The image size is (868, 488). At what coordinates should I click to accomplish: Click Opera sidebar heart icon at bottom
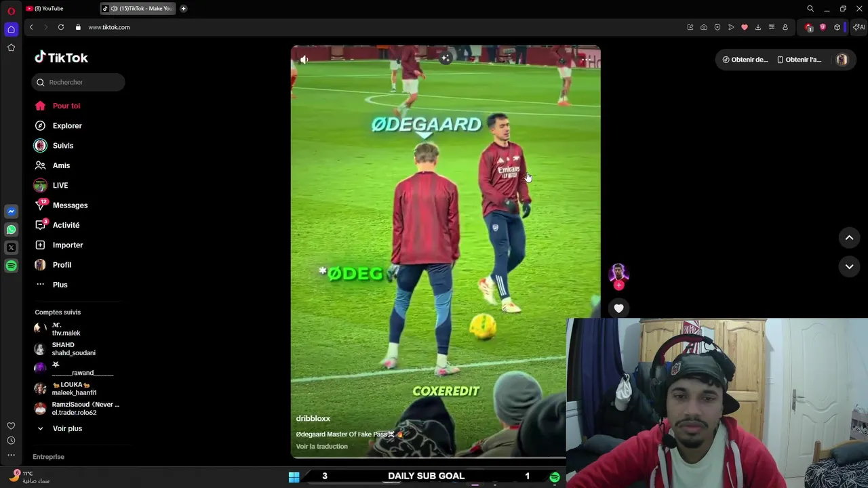(x=11, y=426)
